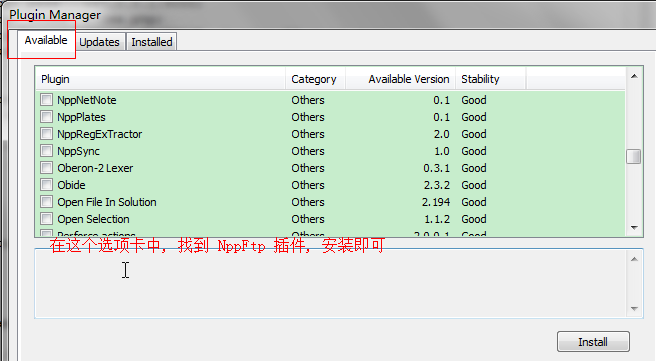Sort by the Plugin column header
Viewport: 656px width, 361px height.
[x=161, y=79]
